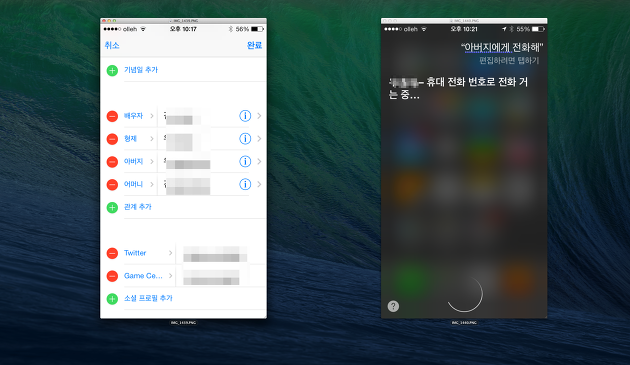Open 형제 relation label picker
The height and width of the screenshot is (365, 630).
coord(139,139)
